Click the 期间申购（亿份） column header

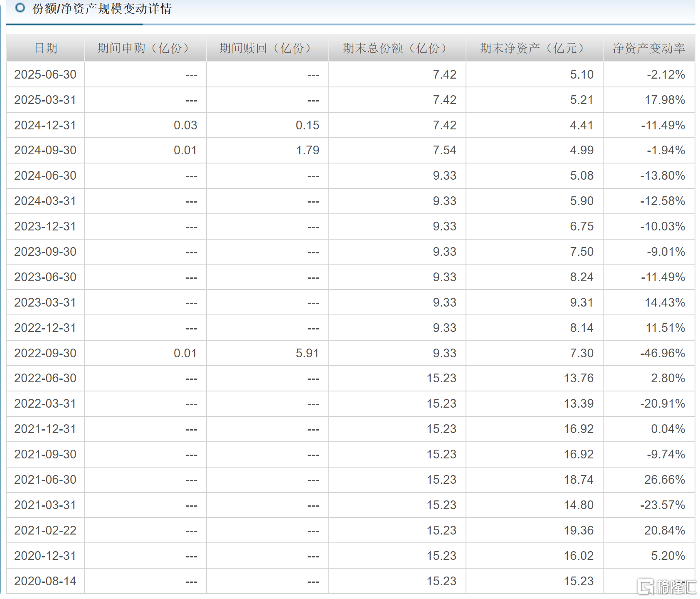145,48
